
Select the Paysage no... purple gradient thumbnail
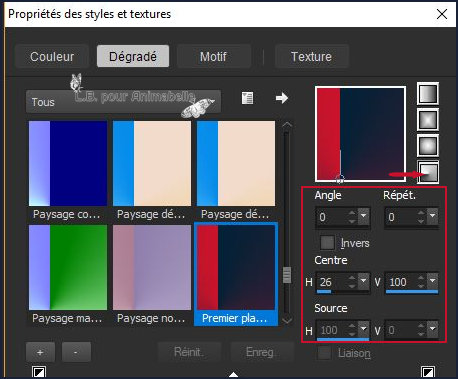152,267
